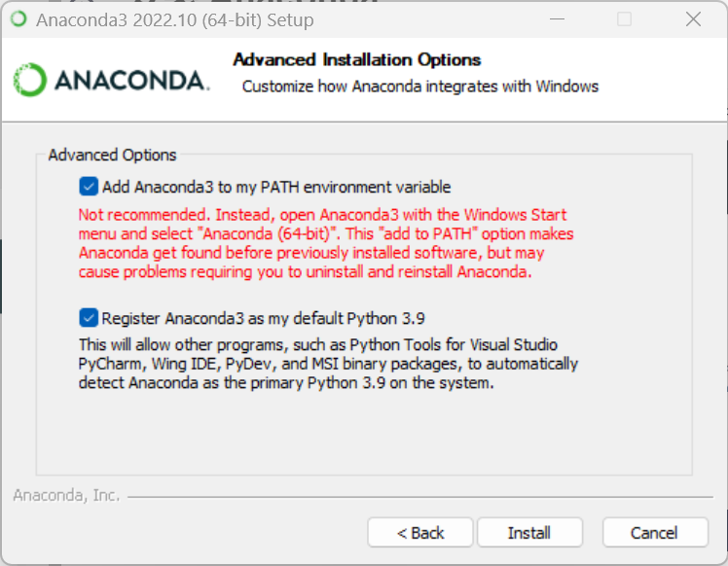
Task: Close the Anaconda3 Setup window
Action: click(x=694, y=19)
